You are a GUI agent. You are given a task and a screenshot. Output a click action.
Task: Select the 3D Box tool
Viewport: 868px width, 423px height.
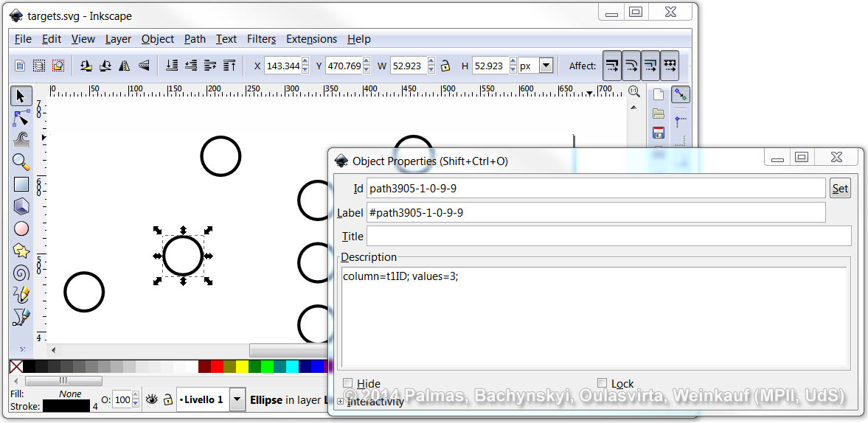click(x=21, y=206)
